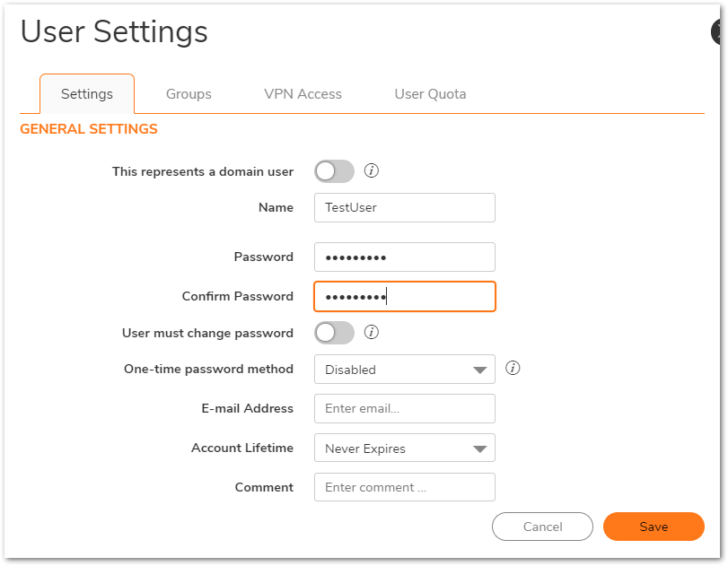Open the One-time password method dropdown
728x566 pixels.
point(404,370)
